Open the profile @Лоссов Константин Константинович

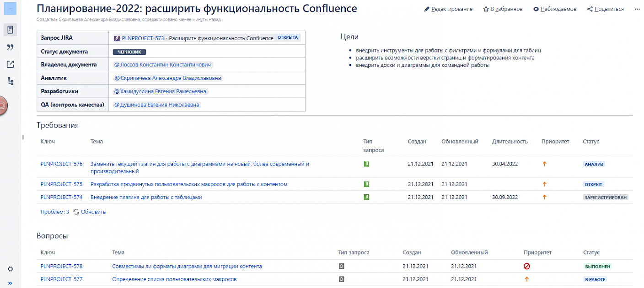[x=163, y=65]
